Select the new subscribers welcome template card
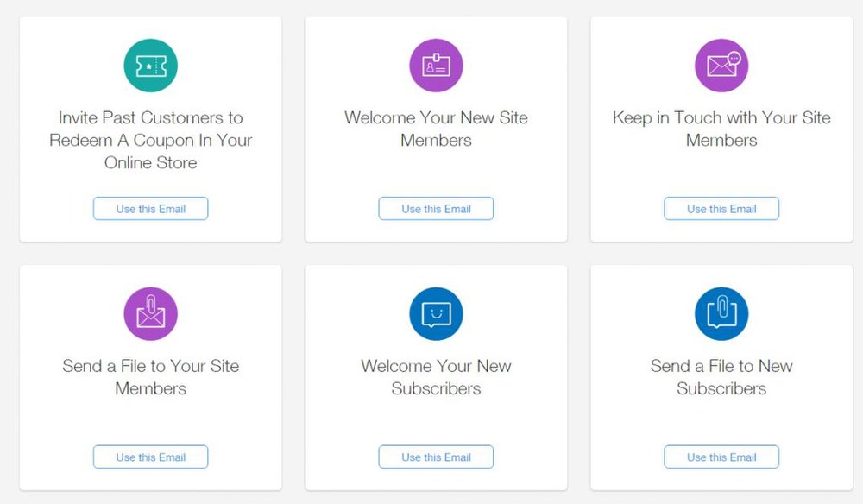 pos(436,377)
